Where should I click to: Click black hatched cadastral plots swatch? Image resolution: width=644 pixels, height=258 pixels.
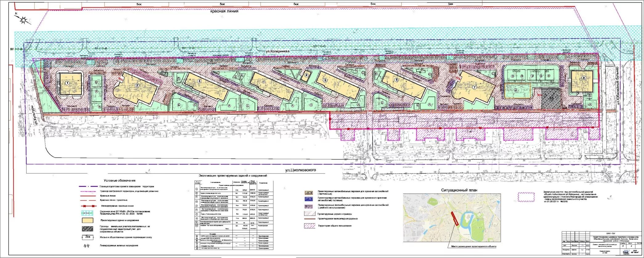pos(88,229)
